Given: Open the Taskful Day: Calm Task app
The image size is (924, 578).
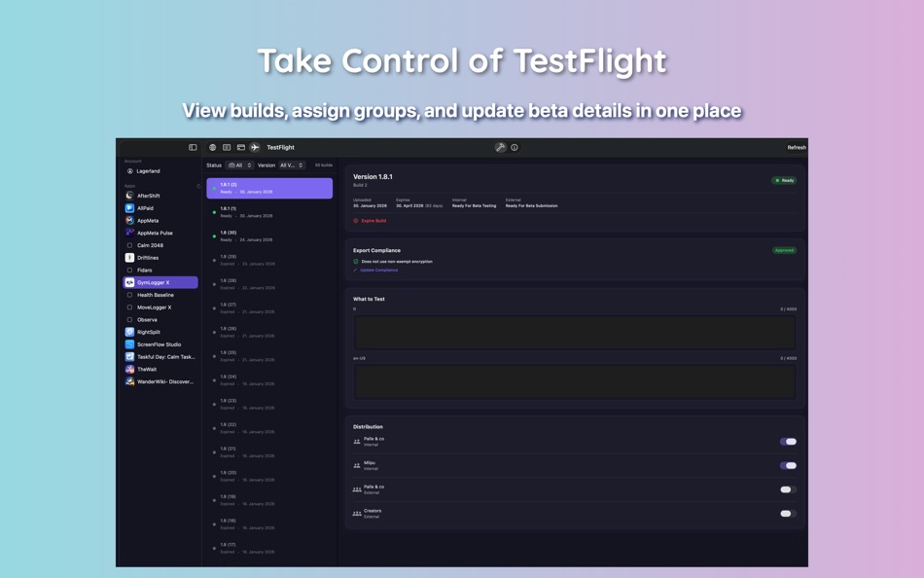Looking at the screenshot, I should click(160, 357).
